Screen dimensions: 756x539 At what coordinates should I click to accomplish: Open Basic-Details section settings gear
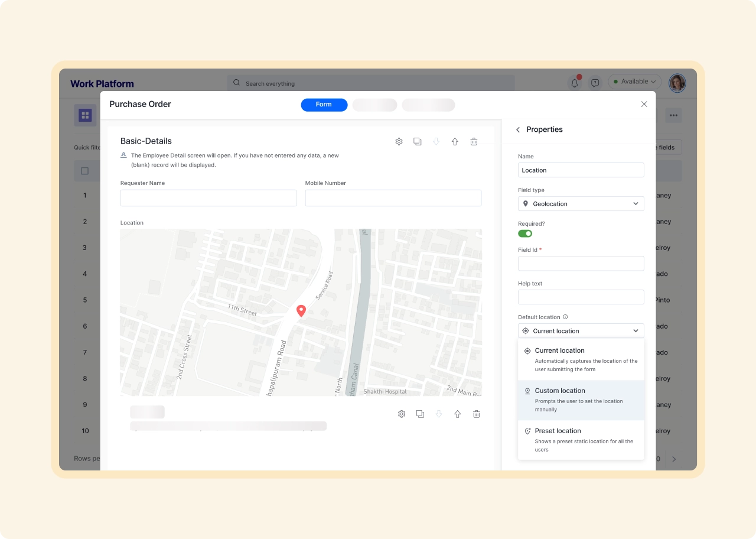click(399, 142)
